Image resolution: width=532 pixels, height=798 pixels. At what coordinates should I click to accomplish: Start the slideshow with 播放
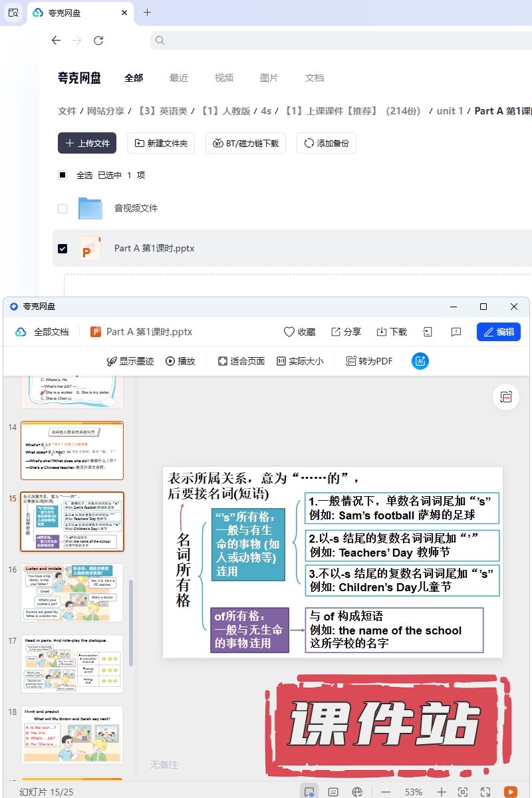point(180,361)
